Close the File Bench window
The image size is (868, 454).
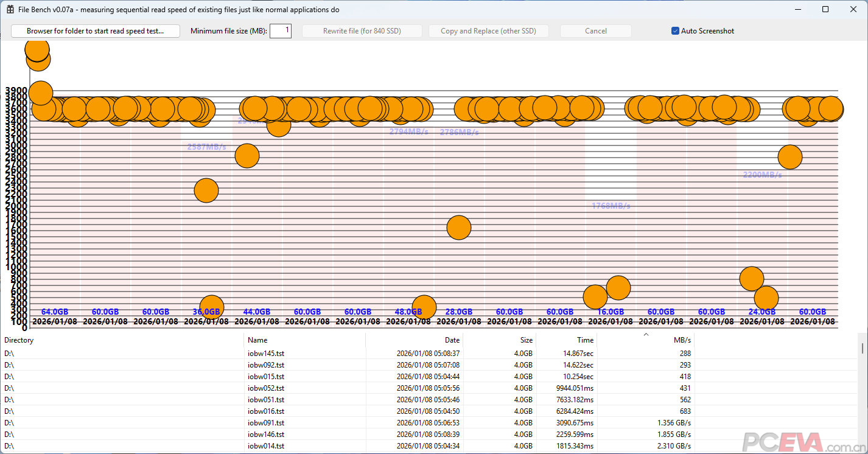[x=853, y=10]
